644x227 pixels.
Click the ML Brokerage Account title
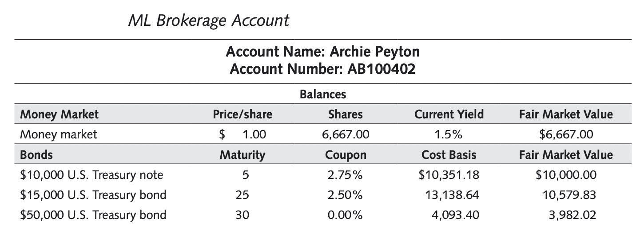pos(208,20)
